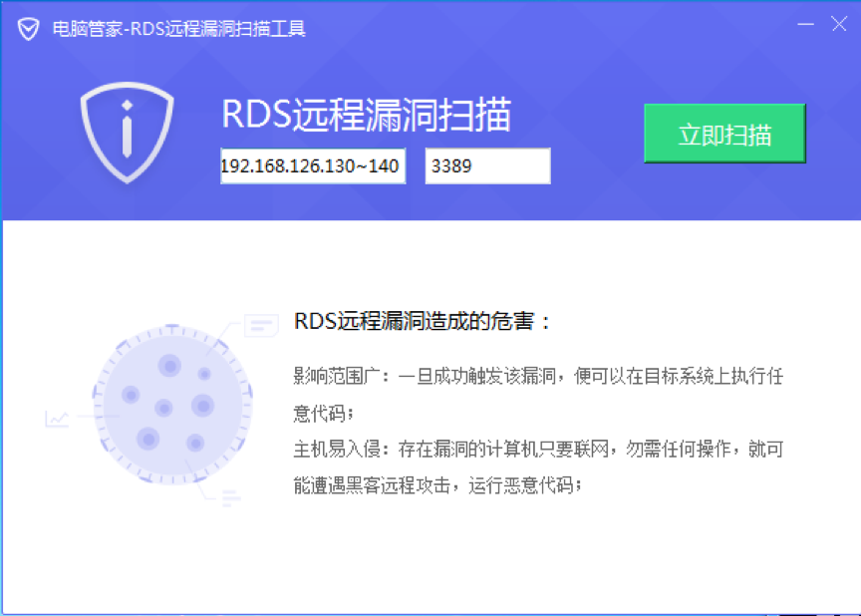Click the text line starting 主机易入侵
This screenshot has height=616, width=861.
tap(538, 450)
